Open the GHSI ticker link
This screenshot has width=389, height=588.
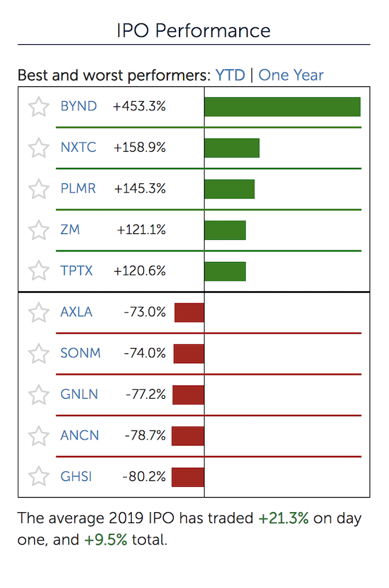[76, 476]
